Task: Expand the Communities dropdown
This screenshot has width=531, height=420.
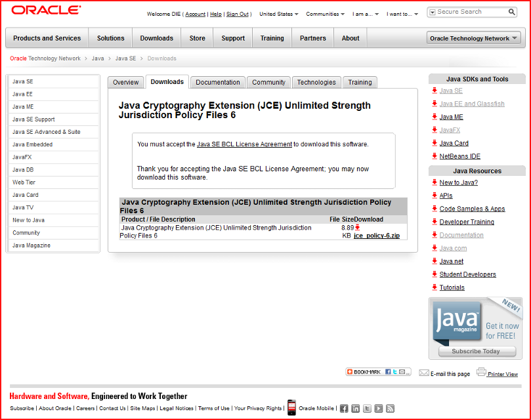Action: (325, 14)
